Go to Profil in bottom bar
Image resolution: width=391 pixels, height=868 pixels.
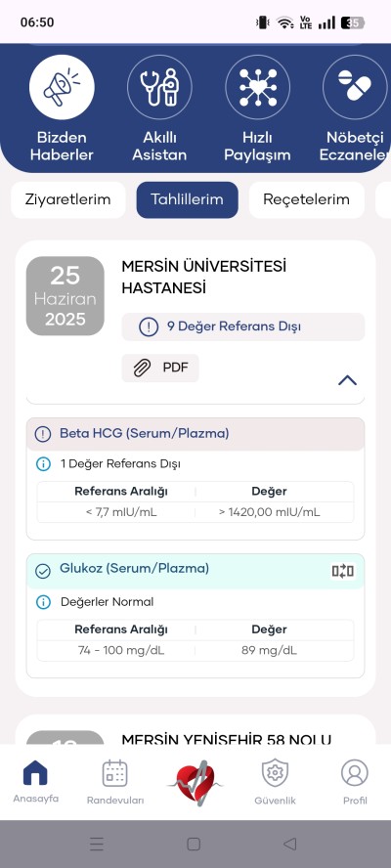click(355, 782)
